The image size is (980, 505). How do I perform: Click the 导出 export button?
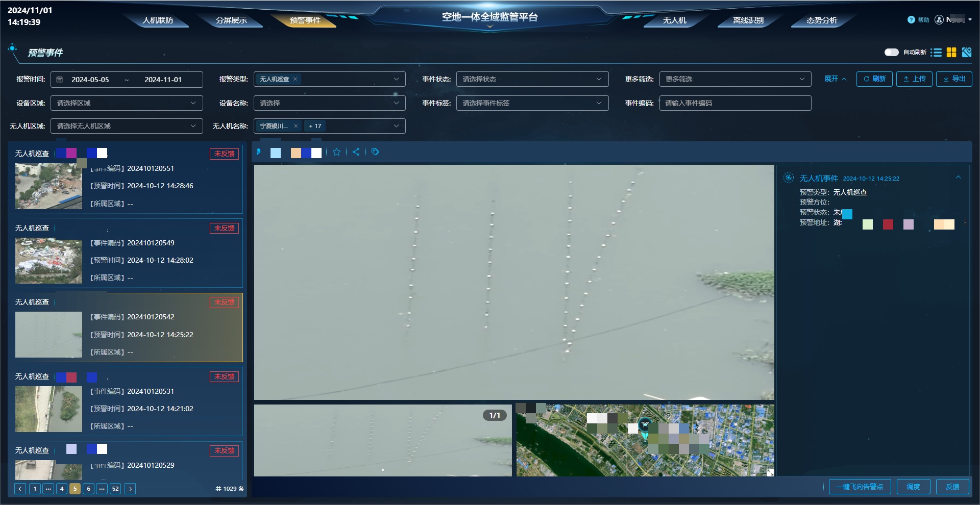click(x=954, y=79)
